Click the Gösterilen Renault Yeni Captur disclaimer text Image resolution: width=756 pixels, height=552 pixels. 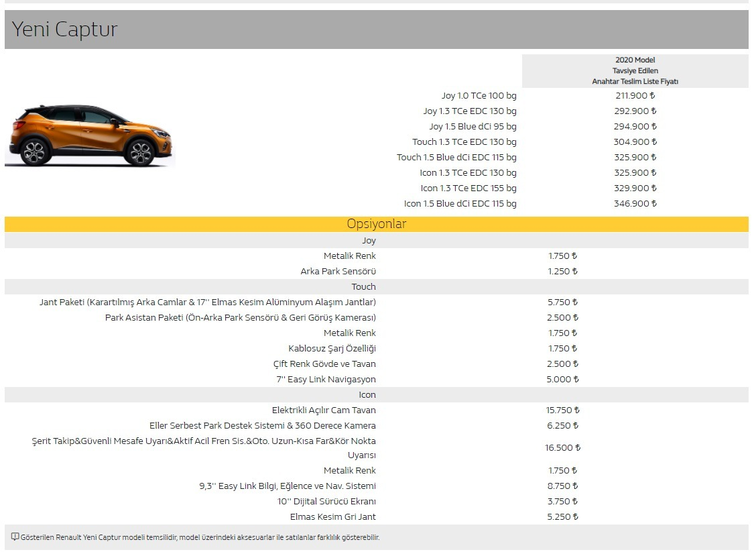[200, 537]
